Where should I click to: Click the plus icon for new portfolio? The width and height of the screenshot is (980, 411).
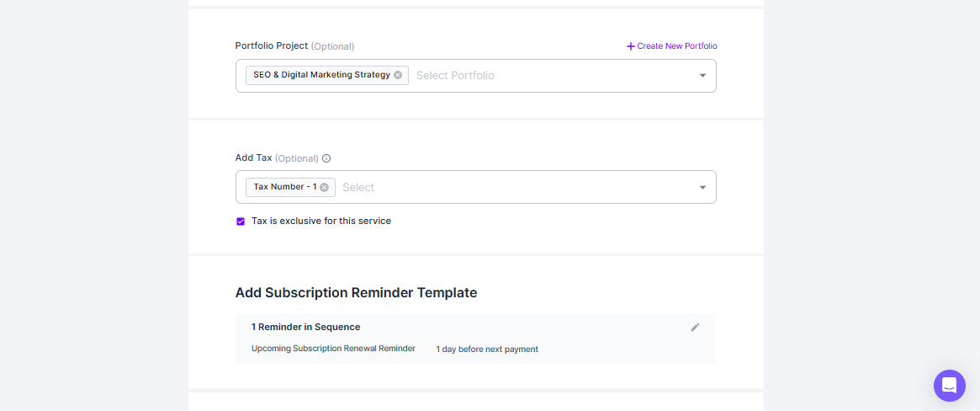click(631, 46)
